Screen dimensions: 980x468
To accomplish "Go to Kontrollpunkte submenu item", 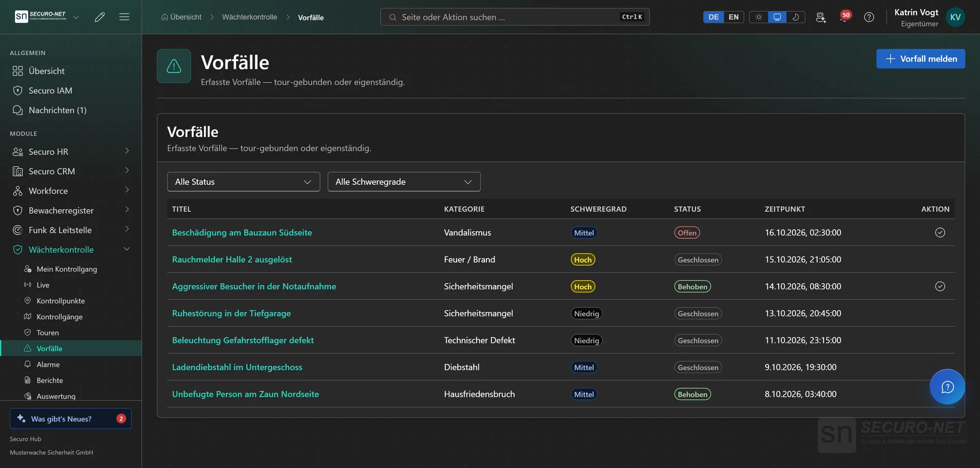I will tap(71, 301).
